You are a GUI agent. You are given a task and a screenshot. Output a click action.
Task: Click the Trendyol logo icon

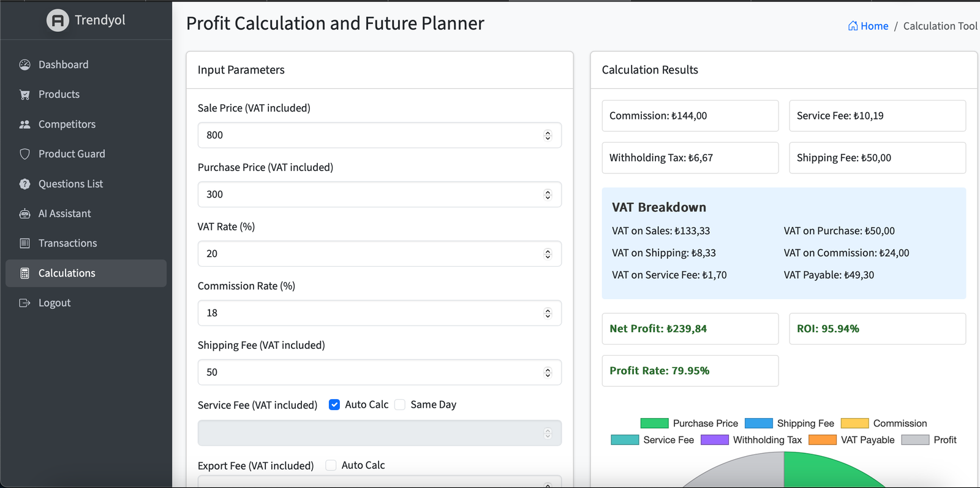[58, 20]
